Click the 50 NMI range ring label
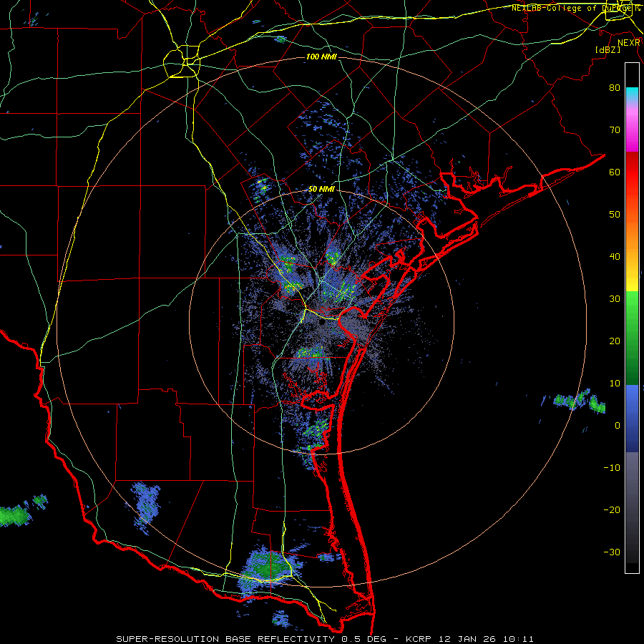The image size is (644, 644). coord(321,189)
